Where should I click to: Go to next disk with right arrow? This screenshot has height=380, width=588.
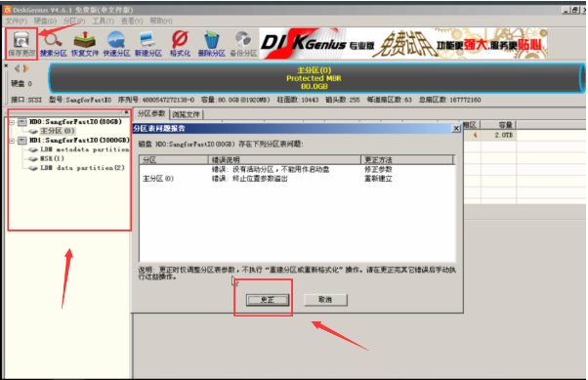click(25, 68)
